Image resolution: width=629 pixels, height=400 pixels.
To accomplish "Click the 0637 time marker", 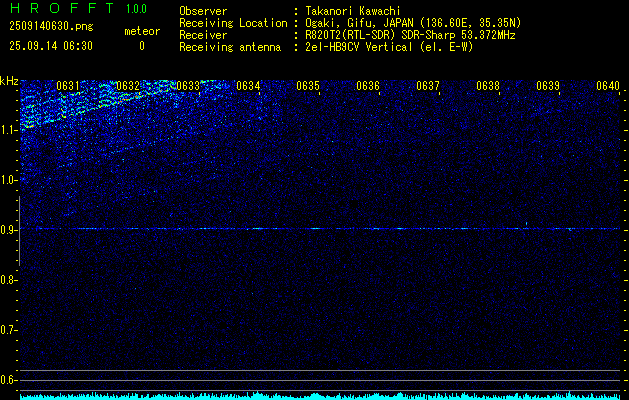I will [428, 86].
